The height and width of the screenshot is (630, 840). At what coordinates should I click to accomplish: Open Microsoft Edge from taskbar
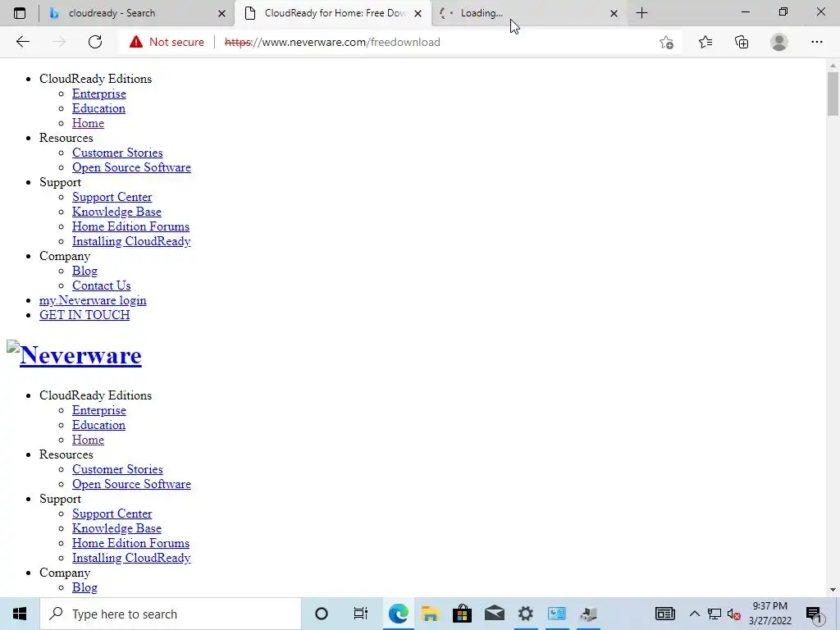pos(398,614)
